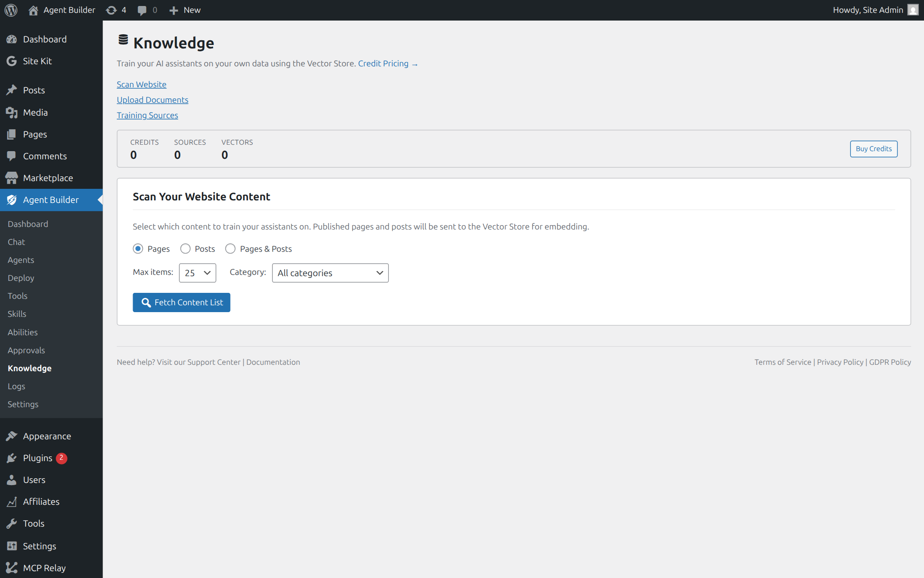Open the Max items dropdown

[x=198, y=273]
